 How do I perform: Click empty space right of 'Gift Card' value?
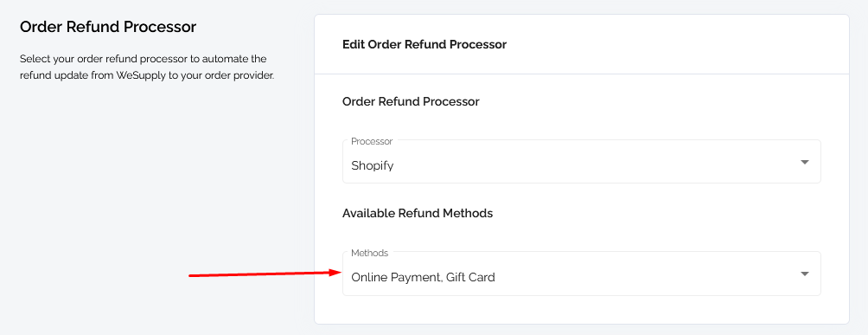pos(642,277)
